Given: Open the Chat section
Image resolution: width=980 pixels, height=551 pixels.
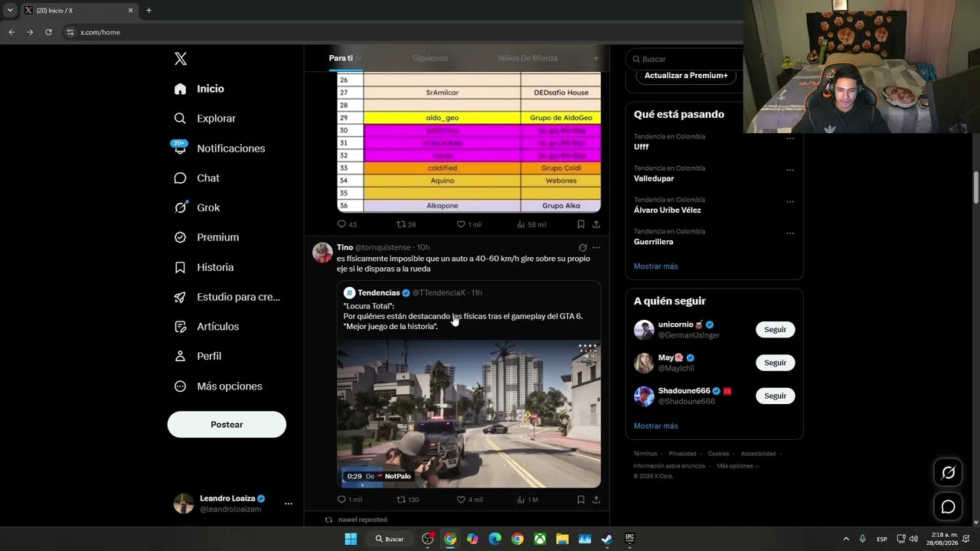Looking at the screenshot, I should [x=197, y=178].
